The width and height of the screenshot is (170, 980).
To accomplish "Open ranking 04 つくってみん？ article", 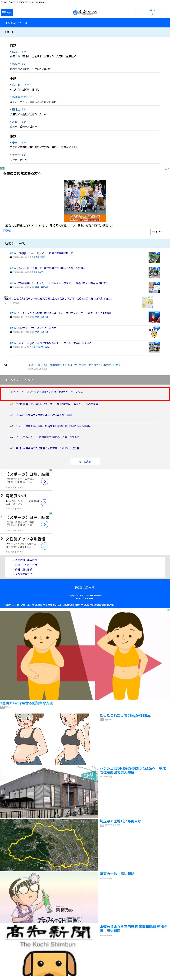I will coord(47,437).
